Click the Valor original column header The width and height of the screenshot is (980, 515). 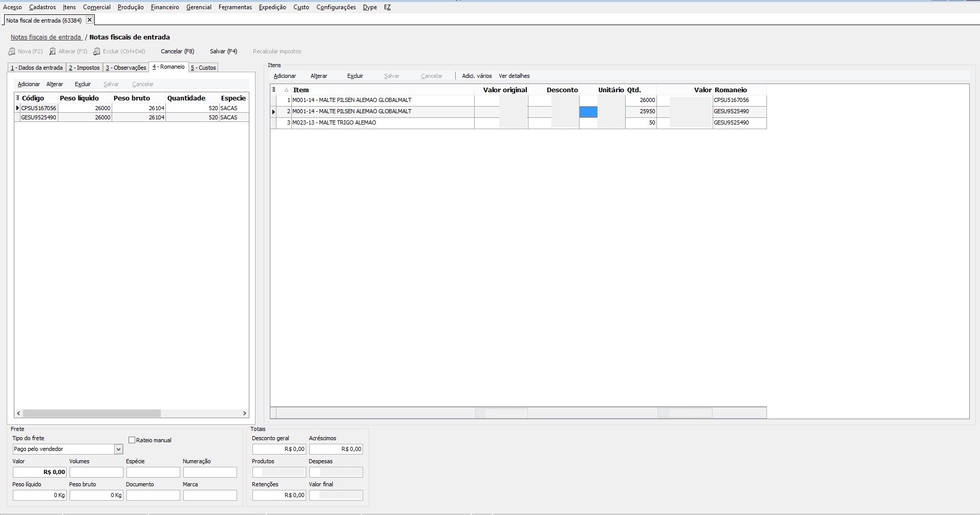(501, 90)
